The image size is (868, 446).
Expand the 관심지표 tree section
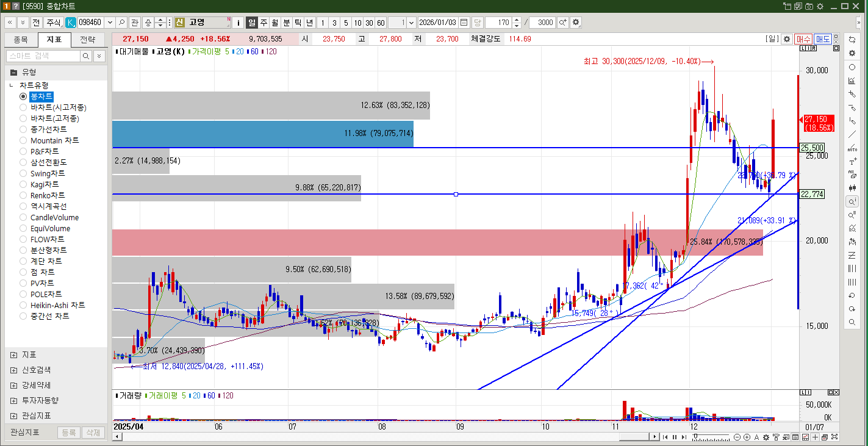tap(13, 415)
